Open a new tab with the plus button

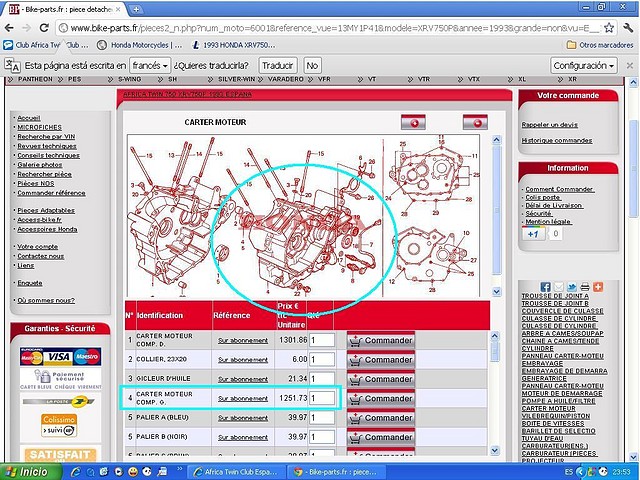coord(136,9)
